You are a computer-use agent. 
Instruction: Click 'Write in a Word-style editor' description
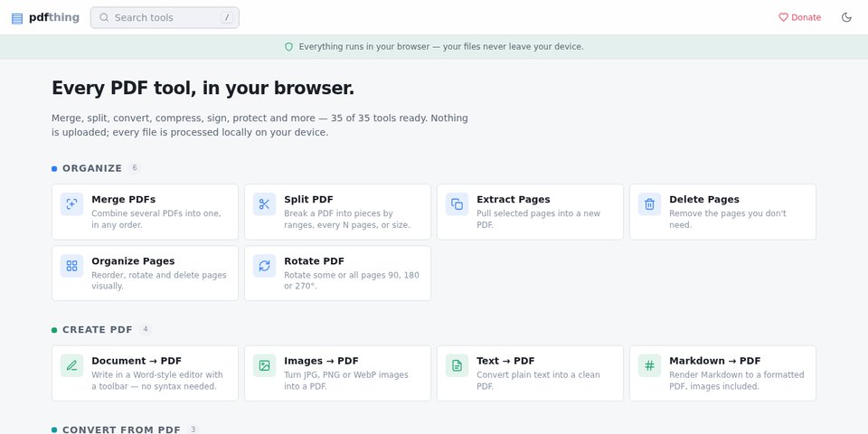click(x=157, y=381)
